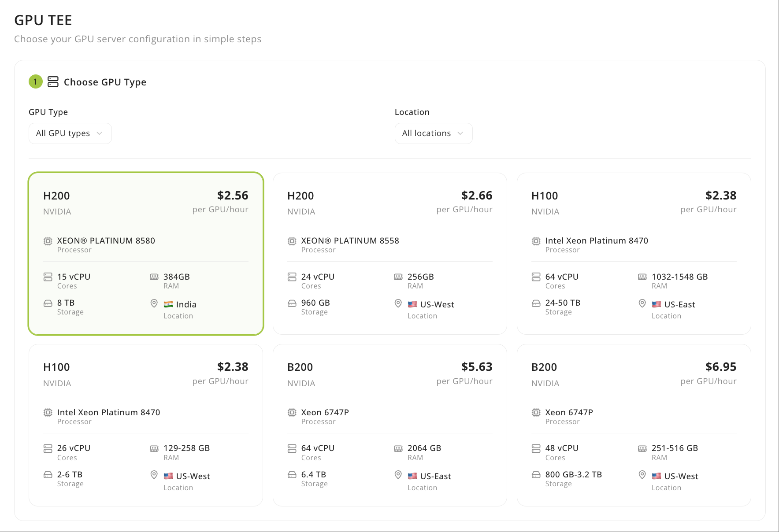The height and width of the screenshot is (532, 779).
Task: Click cores icon on B200 $5.63 card
Action: click(x=292, y=449)
